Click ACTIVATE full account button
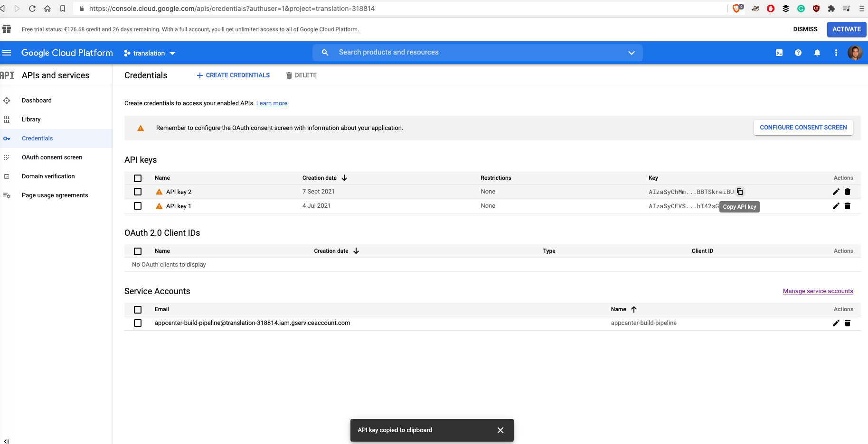Screen dimensions: 868x444 tap(847, 29)
